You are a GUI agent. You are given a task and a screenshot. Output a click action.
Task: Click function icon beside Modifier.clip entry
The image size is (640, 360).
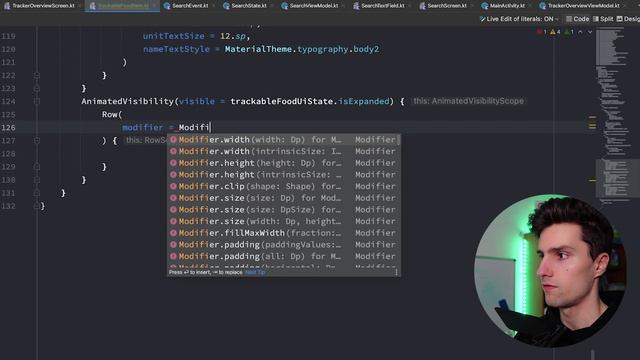pyautogui.click(x=173, y=186)
